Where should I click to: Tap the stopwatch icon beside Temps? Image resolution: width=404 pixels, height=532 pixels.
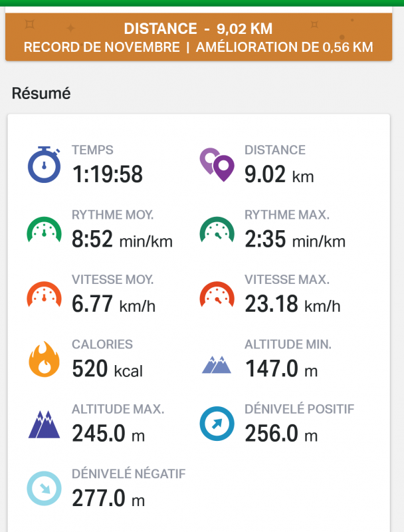coord(44,164)
